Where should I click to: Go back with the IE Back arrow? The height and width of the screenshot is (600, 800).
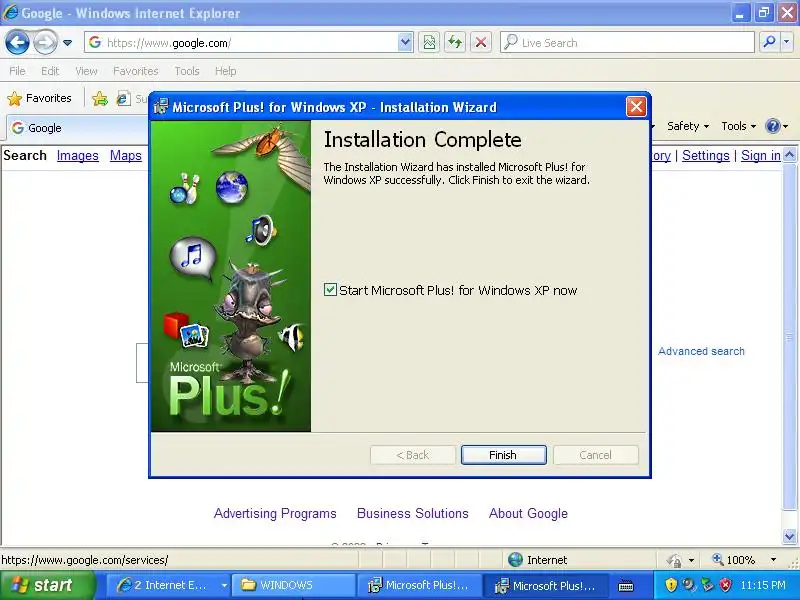pos(17,42)
